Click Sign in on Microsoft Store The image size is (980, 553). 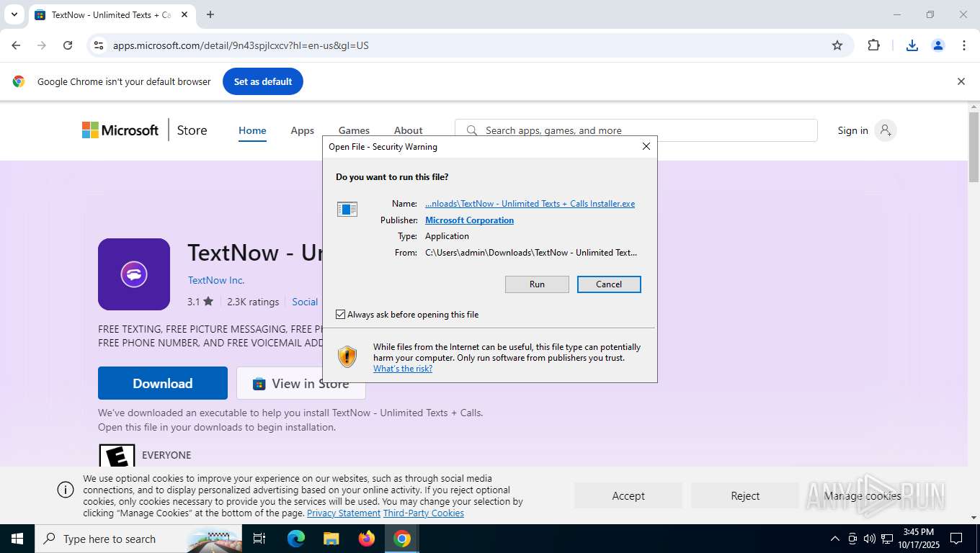pyautogui.click(x=852, y=130)
